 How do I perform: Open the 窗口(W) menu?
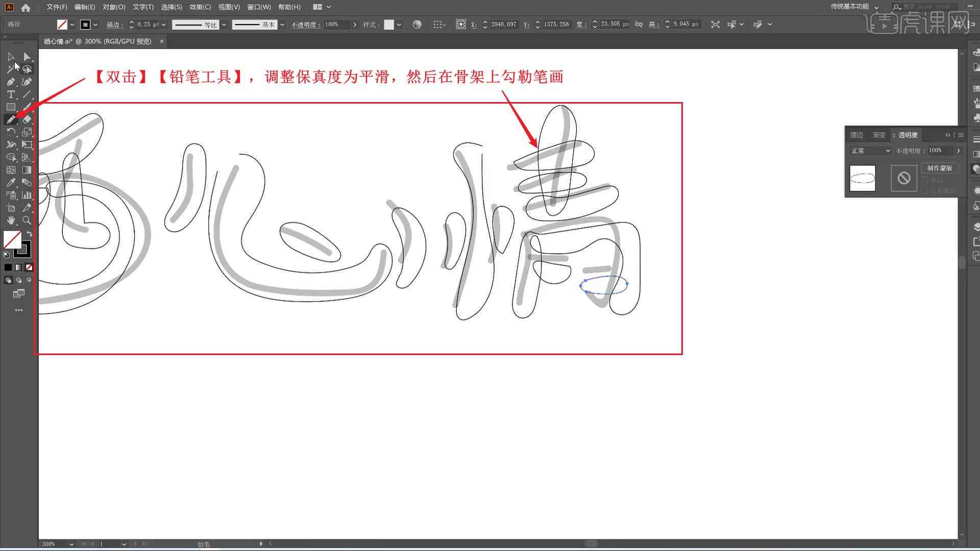coord(259,7)
